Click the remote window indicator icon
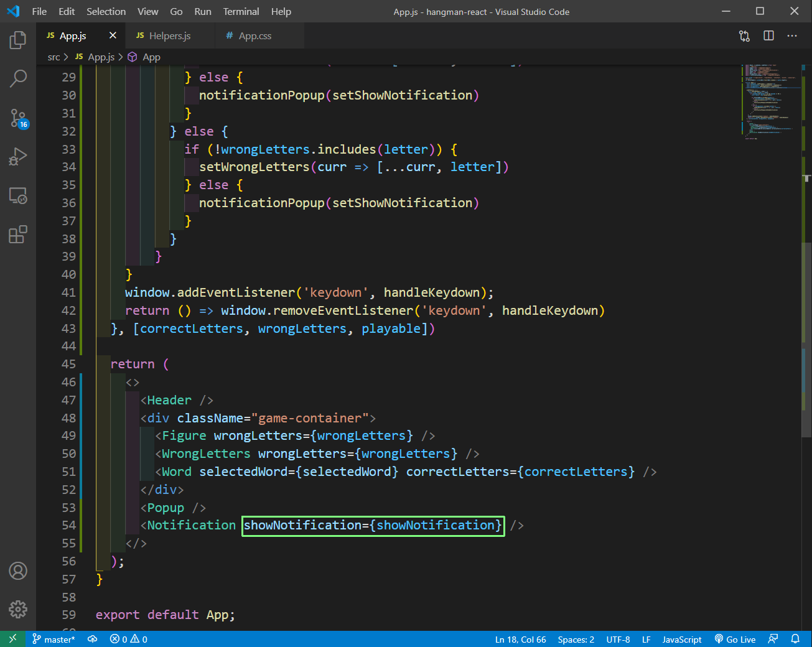The height and width of the screenshot is (647, 812). click(x=12, y=639)
